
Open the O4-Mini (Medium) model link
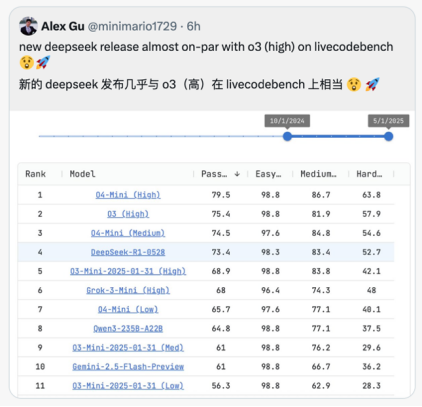click(x=128, y=233)
